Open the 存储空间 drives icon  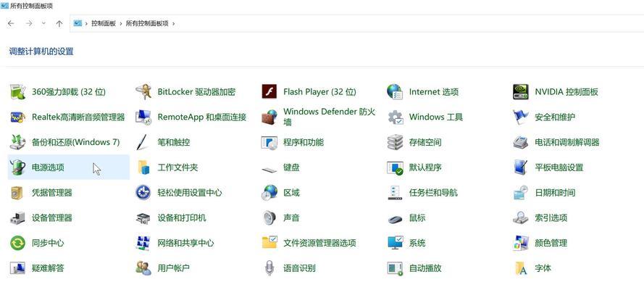(x=395, y=142)
